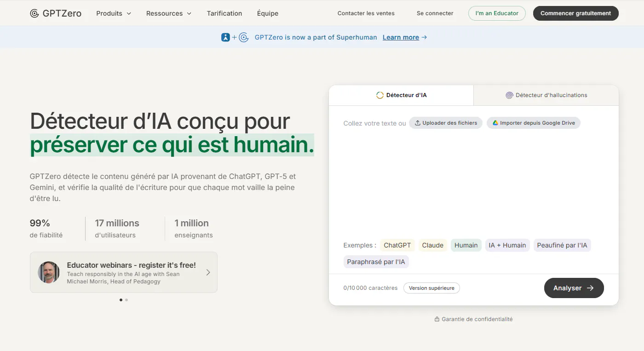Click the Garantie de confidentialité text
Image resolution: width=644 pixels, height=351 pixels.
pyautogui.click(x=477, y=319)
